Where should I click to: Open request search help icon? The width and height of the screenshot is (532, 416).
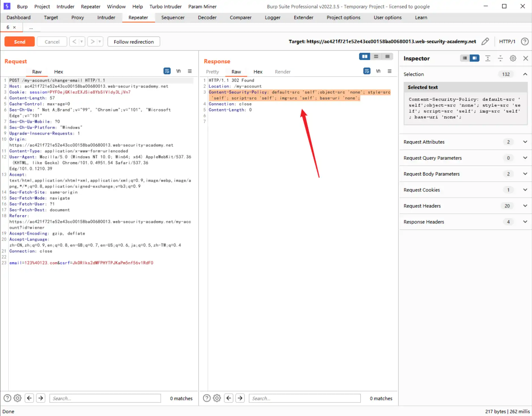click(7, 398)
